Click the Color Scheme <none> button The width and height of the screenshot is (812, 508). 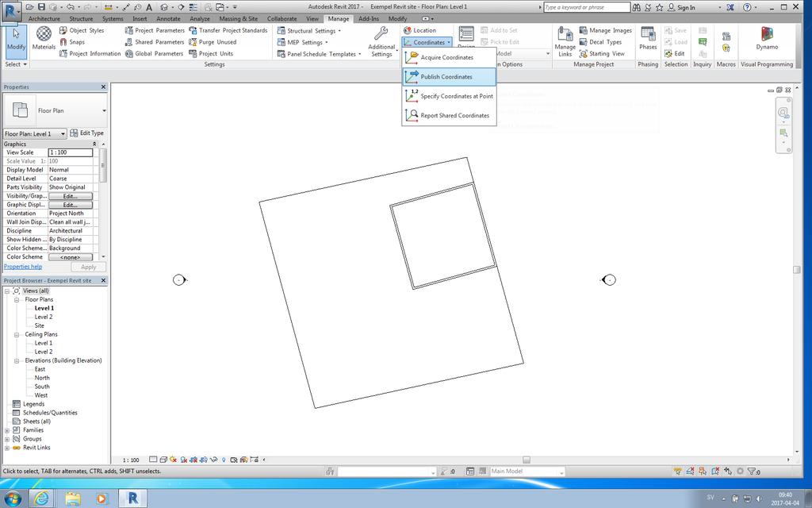[x=71, y=257]
